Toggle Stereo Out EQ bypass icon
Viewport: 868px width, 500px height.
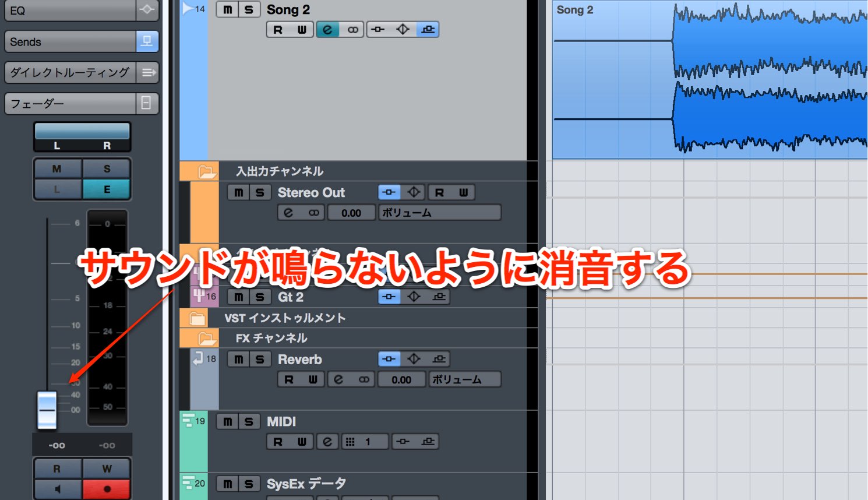[x=414, y=192]
